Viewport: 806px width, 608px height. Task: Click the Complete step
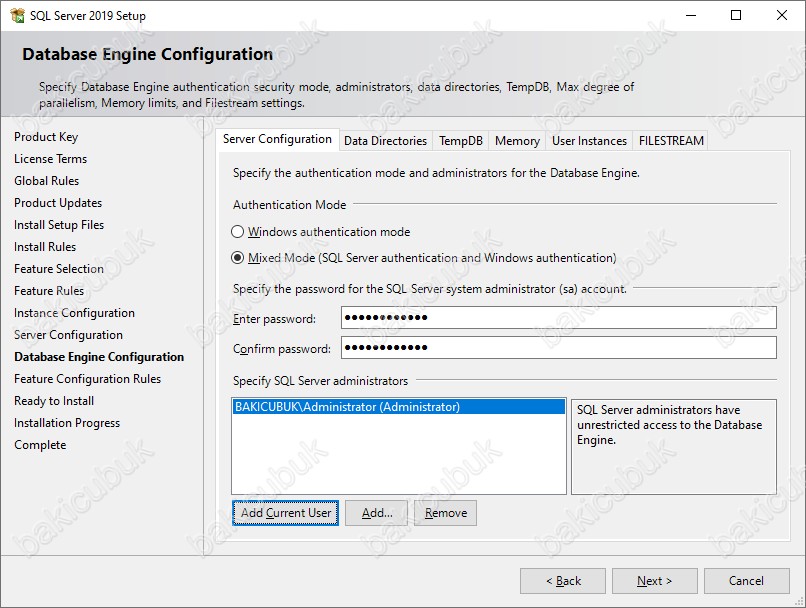[x=40, y=445]
